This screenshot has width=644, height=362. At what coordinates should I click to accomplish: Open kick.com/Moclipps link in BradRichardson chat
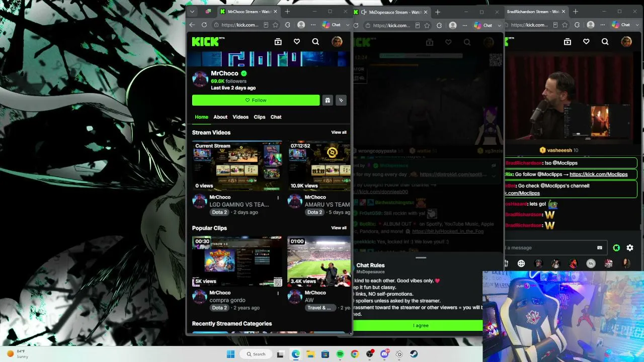click(598, 174)
